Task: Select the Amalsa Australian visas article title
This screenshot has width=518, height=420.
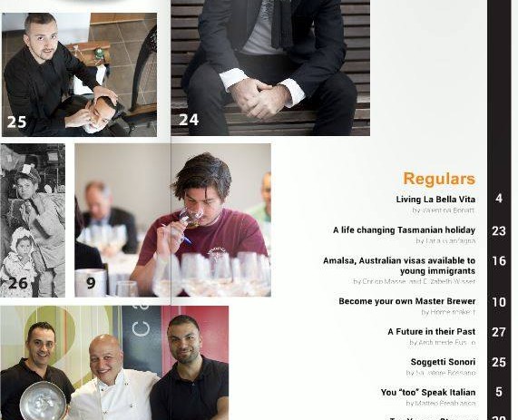Action: pyautogui.click(x=399, y=266)
